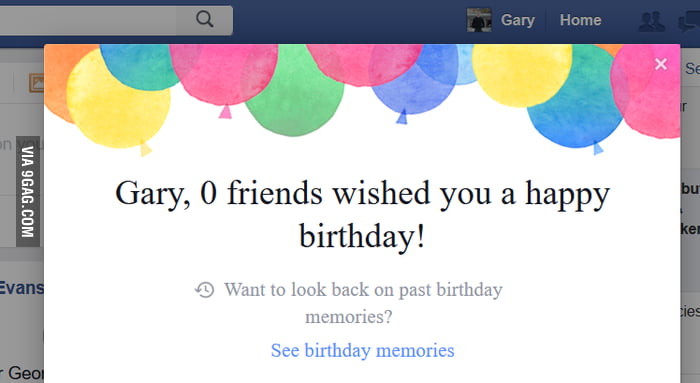This screenshot has width=700, height=383.
Task: Open Gary's profile picture thumbnail
Action: (x=479, y=20)
